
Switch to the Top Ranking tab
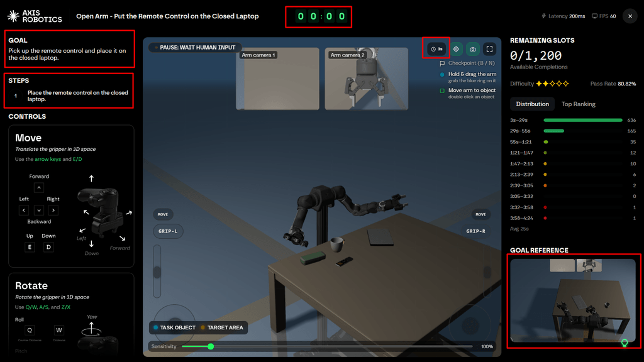pyautogui.click(x=579, y=104)
